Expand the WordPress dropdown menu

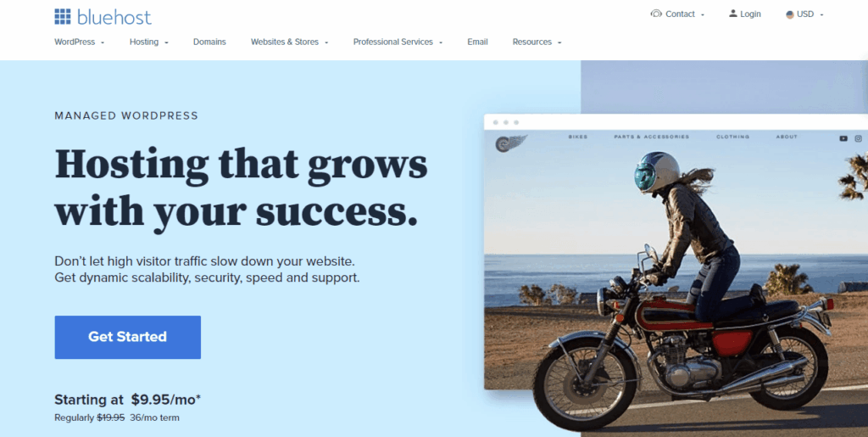[79, 42]
